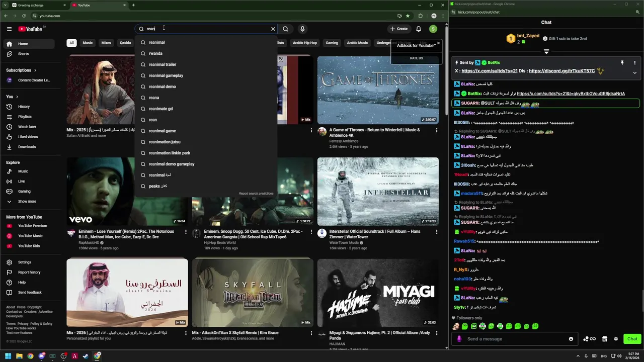Open the pinned message three-dot menu
644x362 pixels.
point(634,63)
